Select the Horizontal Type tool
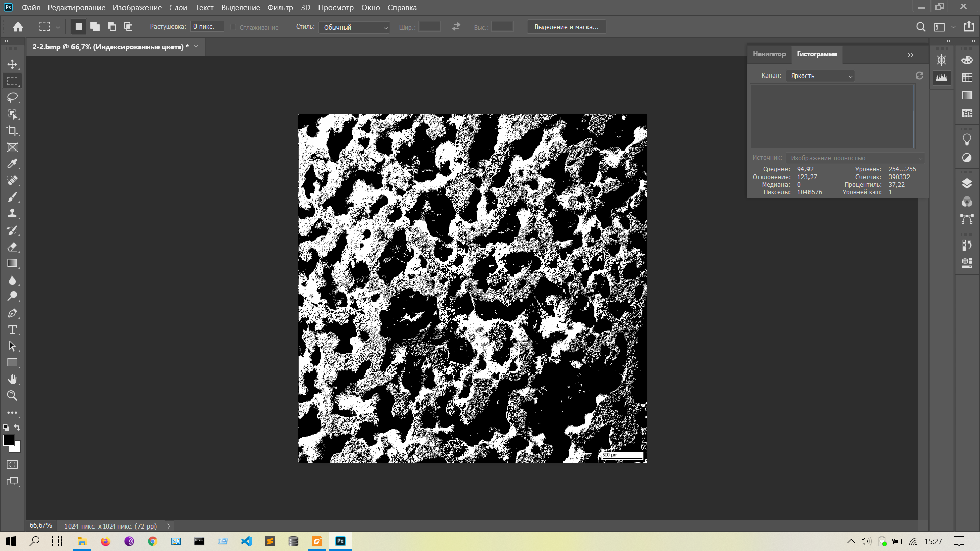Screen dimensions: 980x551 [x=12, y=330]
